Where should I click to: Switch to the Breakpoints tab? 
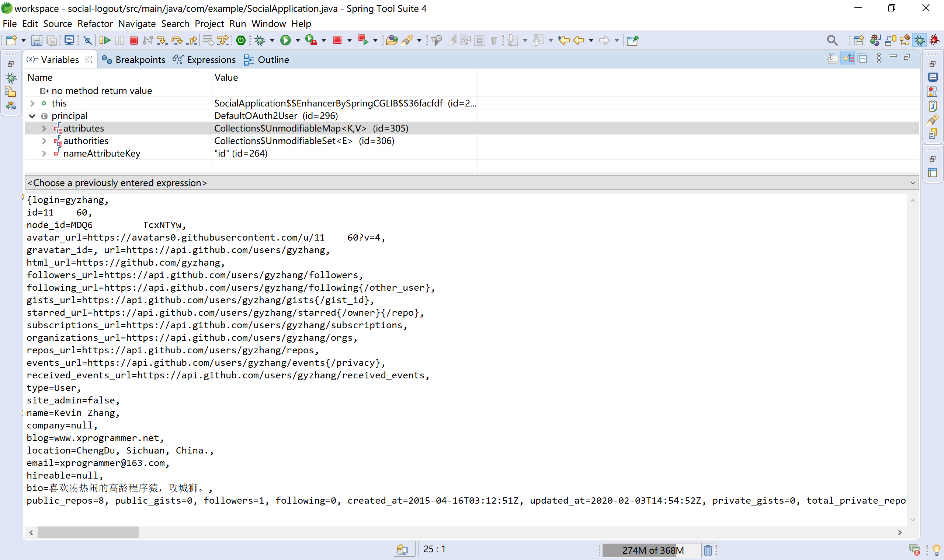point(133,60)
